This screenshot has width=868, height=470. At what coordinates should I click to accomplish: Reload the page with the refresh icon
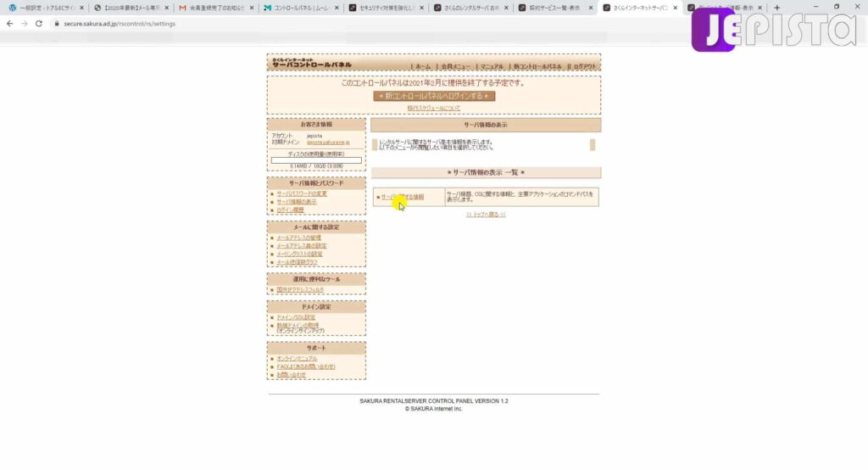tap(39, 24)
